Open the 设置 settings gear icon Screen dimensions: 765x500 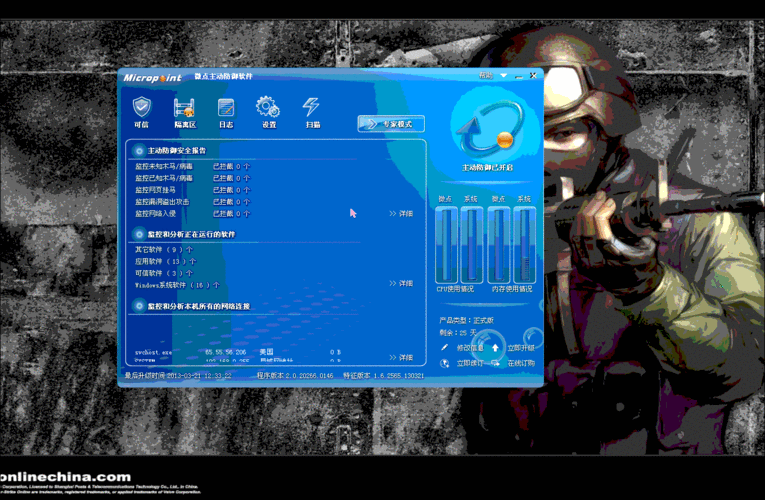(x=268, y=112)
